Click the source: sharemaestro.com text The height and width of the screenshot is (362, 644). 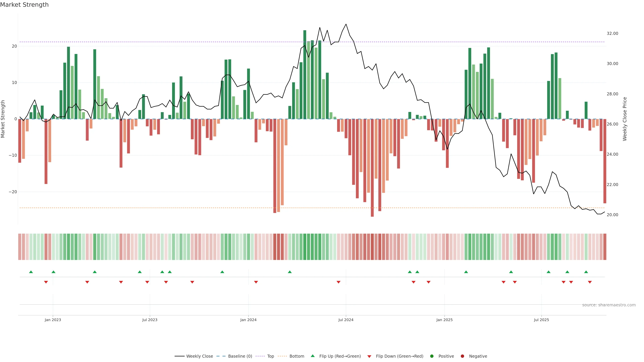pos(609,305)
